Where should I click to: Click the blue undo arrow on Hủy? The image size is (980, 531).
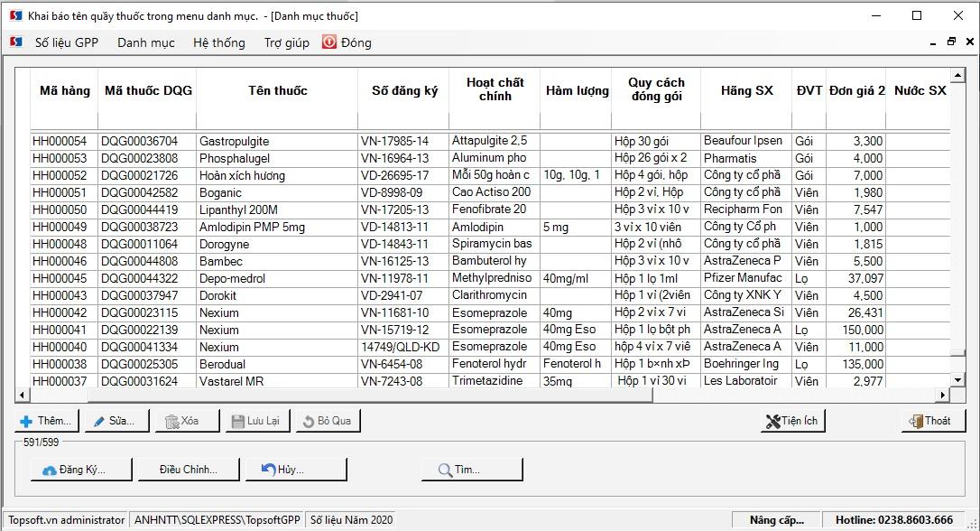[x=268, y=469]
